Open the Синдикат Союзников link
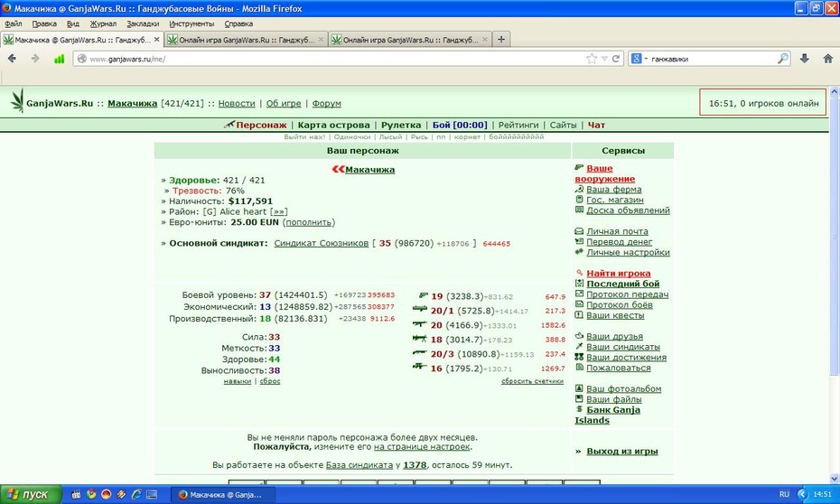This screenshot has height=504, width=840. pos(322,243)
